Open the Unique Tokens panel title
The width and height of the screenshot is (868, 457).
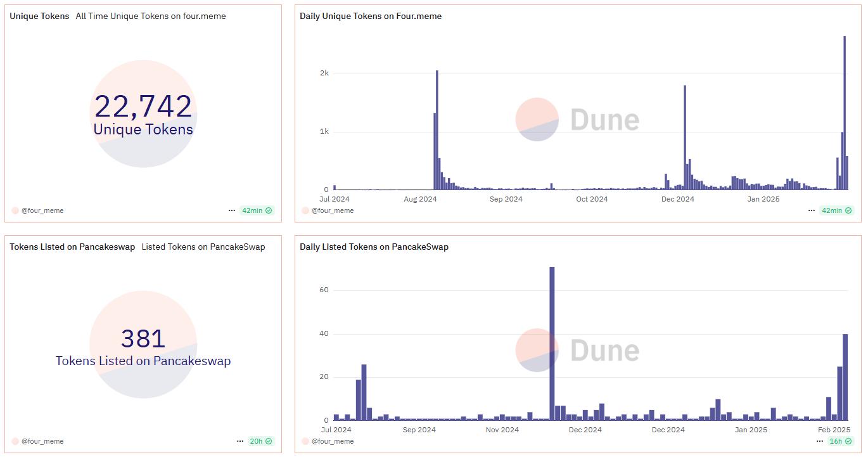39,16
